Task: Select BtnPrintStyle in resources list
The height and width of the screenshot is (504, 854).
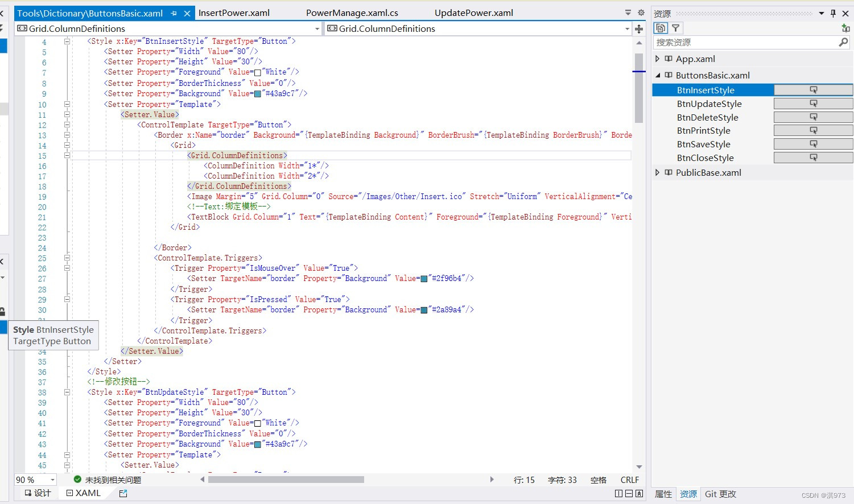Action: 703,130
